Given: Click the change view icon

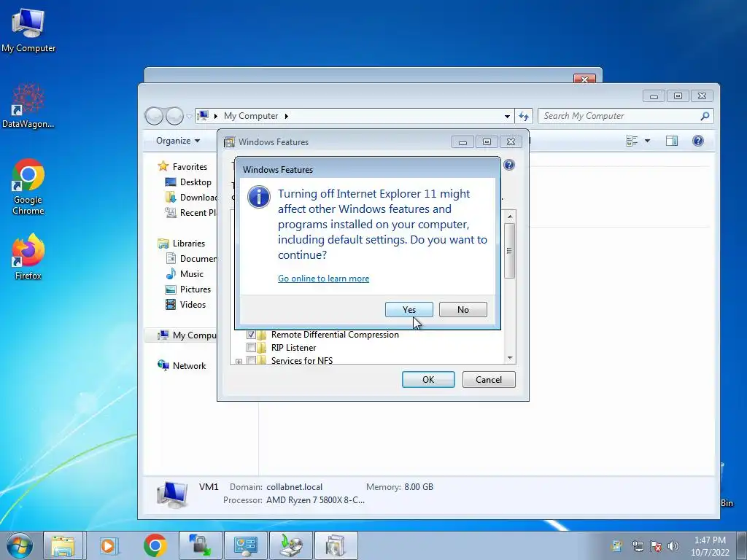Looking at the screenshot, I should pyautogui.click(x=632, y=141).
